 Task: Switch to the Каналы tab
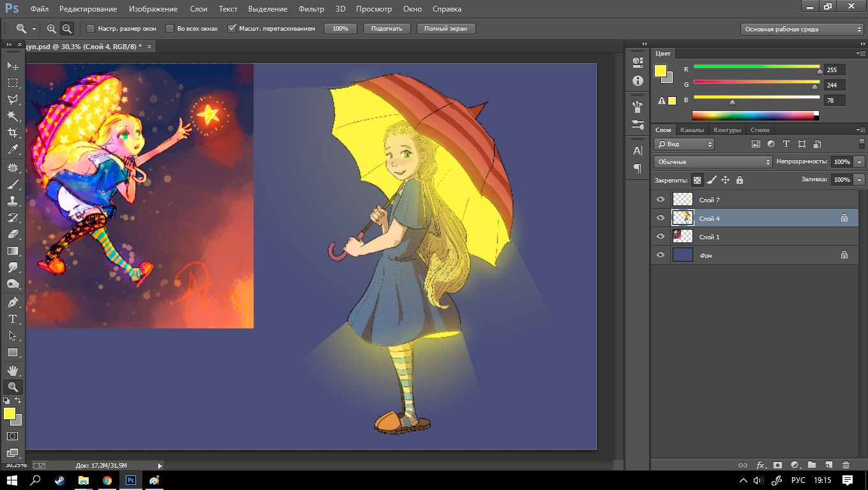tap(692, 130)
